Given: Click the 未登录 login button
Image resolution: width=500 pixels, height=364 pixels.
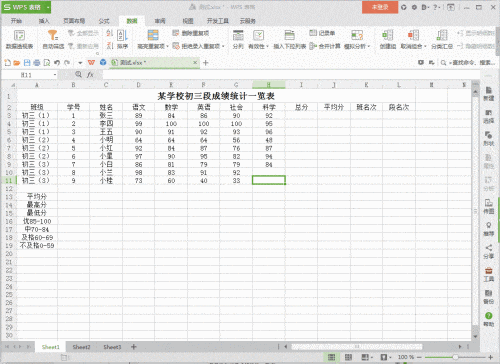Looking at the screenshot, I should [380, 7].
